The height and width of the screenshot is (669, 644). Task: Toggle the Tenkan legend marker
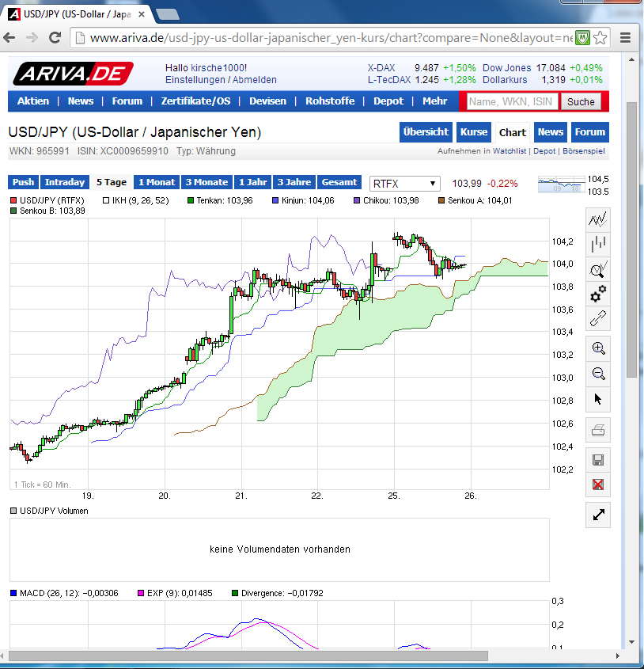coord(191,200)
